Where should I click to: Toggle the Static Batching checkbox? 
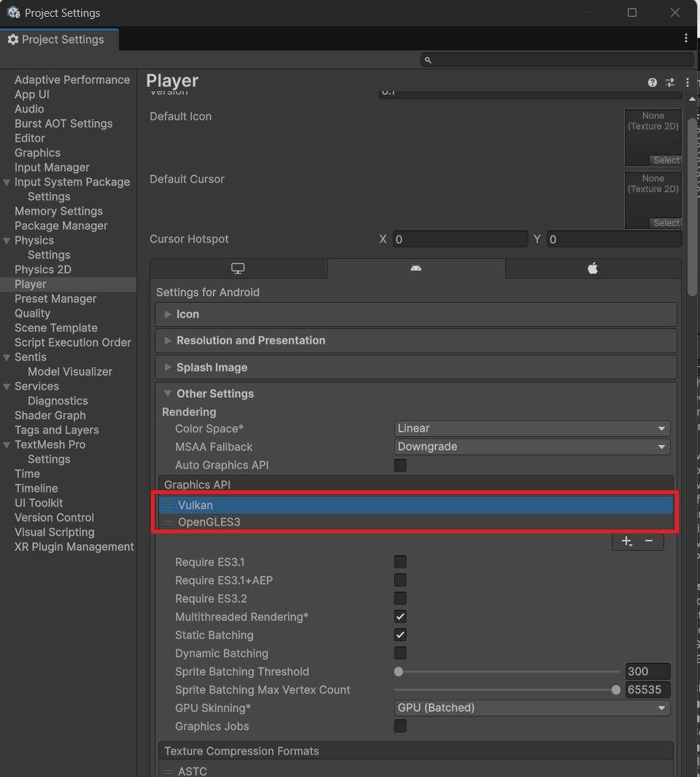pyautogui.click(x=400, y=635)
